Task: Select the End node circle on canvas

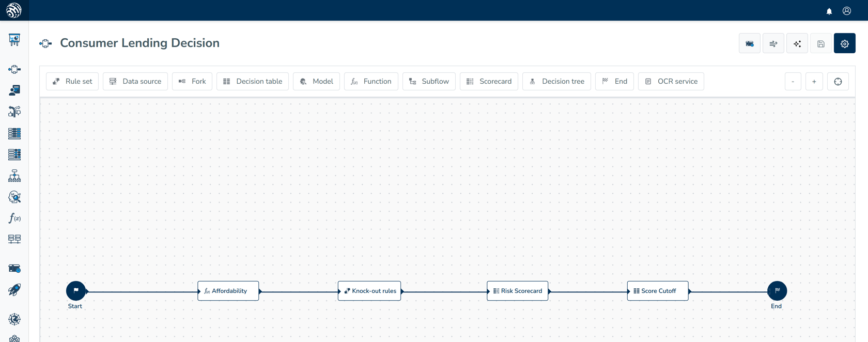Action: 777,291
